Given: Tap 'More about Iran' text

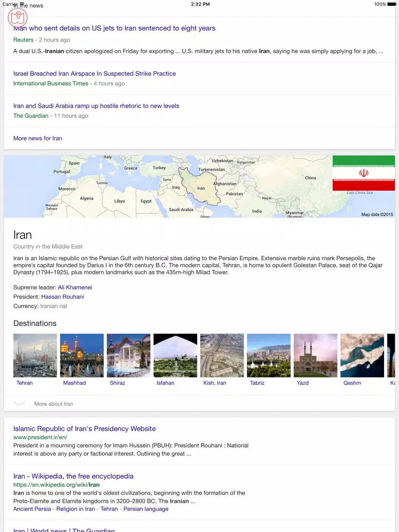Looking at the screenshot, I should [53, 404].
